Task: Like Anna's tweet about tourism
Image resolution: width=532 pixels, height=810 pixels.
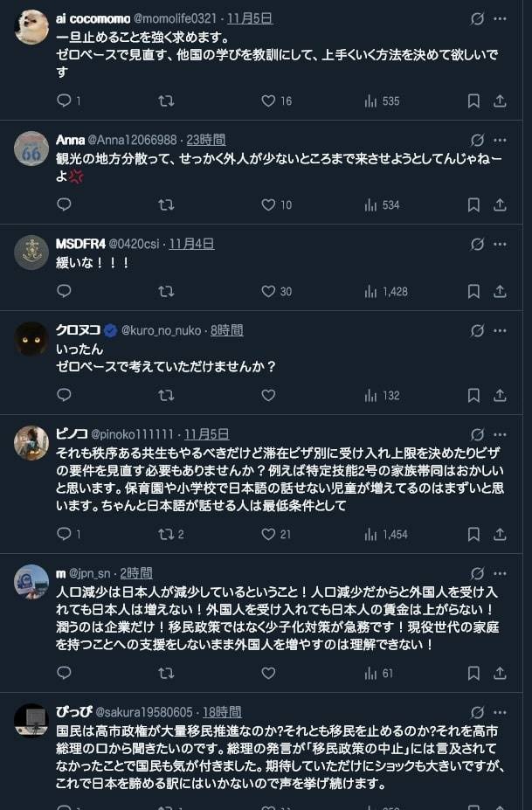Action: (x=268, y=204)
